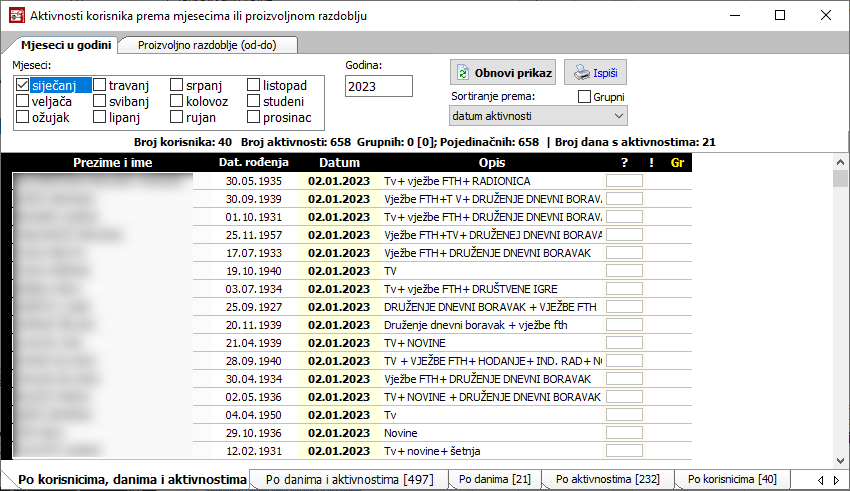The height and width of the screenshot is (491, 850).
Task: Click scrollbar up arrow in the table
Action: click(840, 179)
